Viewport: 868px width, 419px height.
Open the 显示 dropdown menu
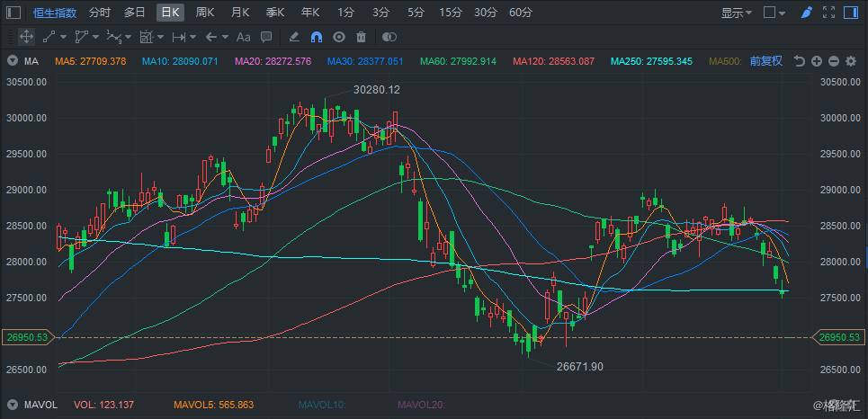(737, 13)
